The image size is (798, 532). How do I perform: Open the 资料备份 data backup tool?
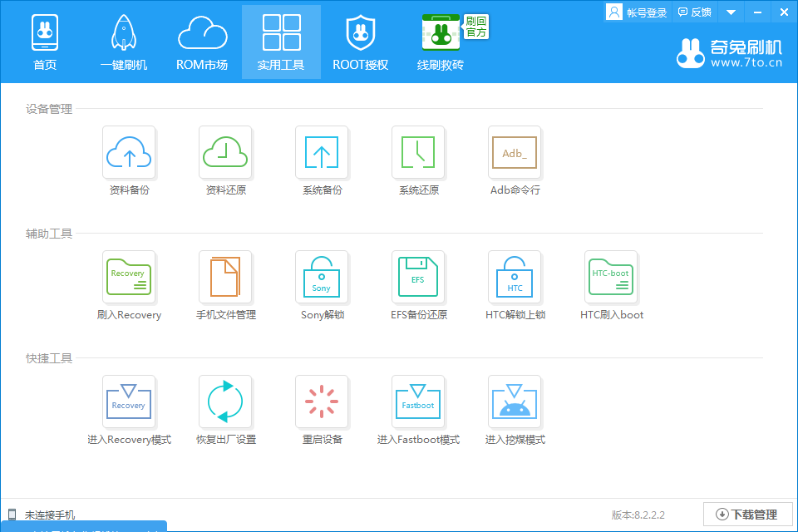pos(129,152)
